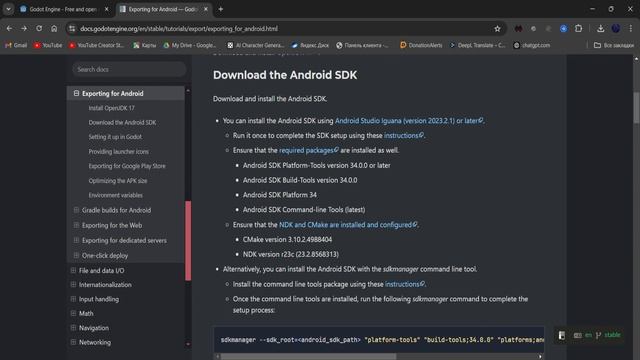This screenshot has height=360, width=640.
Task: Click the code block horizontal scrollbar
Action: (x=309, y=356)
